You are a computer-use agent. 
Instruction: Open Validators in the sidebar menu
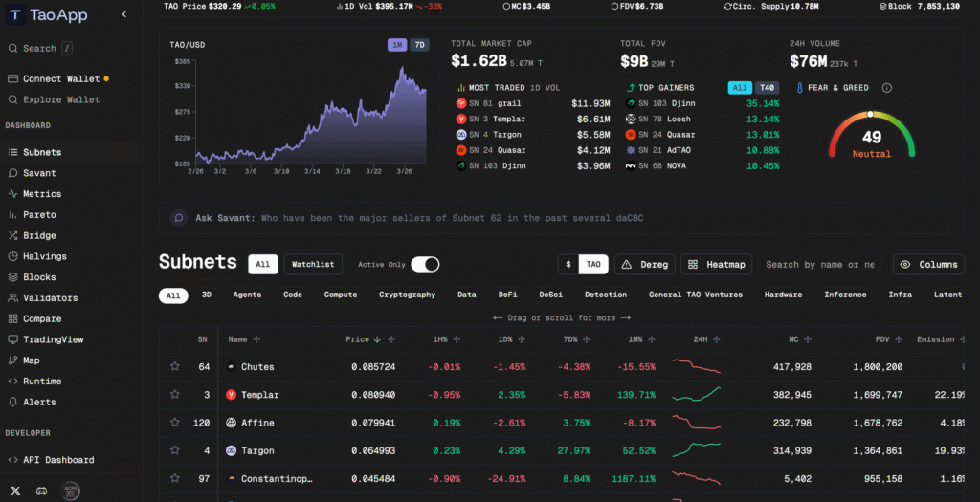pos(50,298)
